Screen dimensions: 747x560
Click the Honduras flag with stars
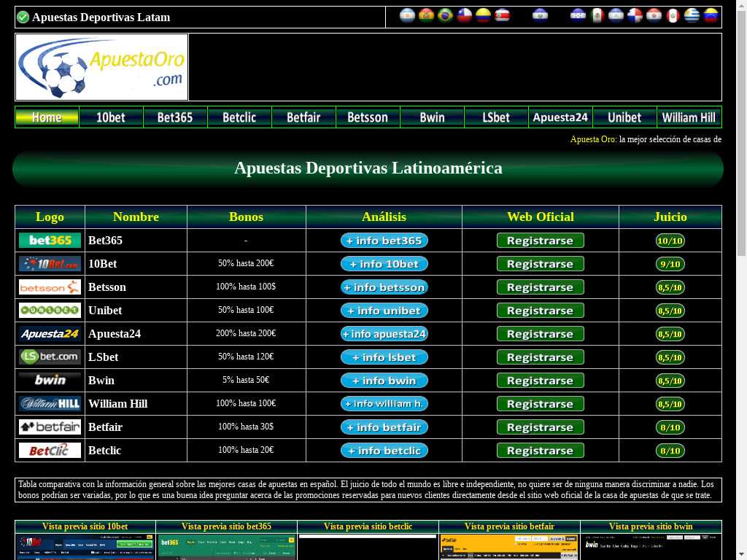pyautogui.click(x=578, y=16)
